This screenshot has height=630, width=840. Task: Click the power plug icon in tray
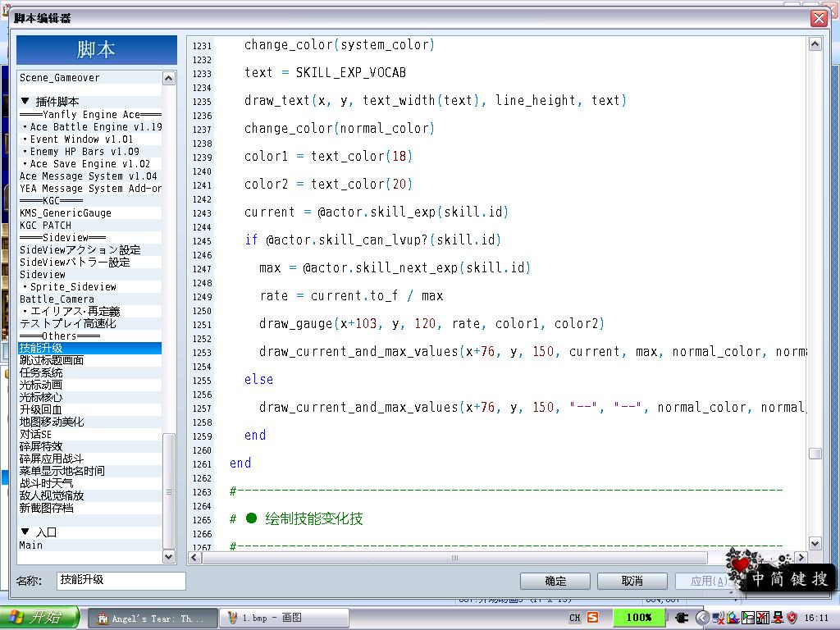tap(682, 618)
